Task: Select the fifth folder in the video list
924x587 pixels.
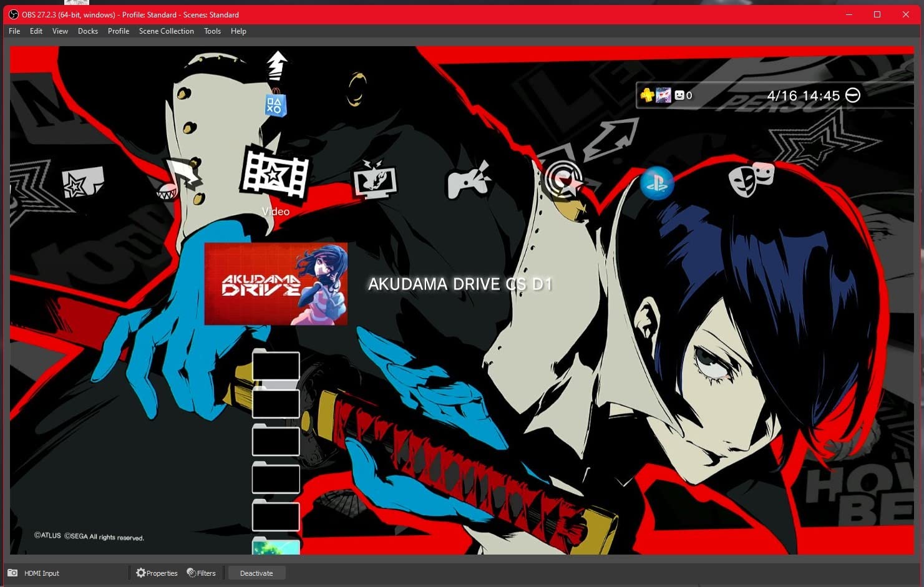Action: 276,516
